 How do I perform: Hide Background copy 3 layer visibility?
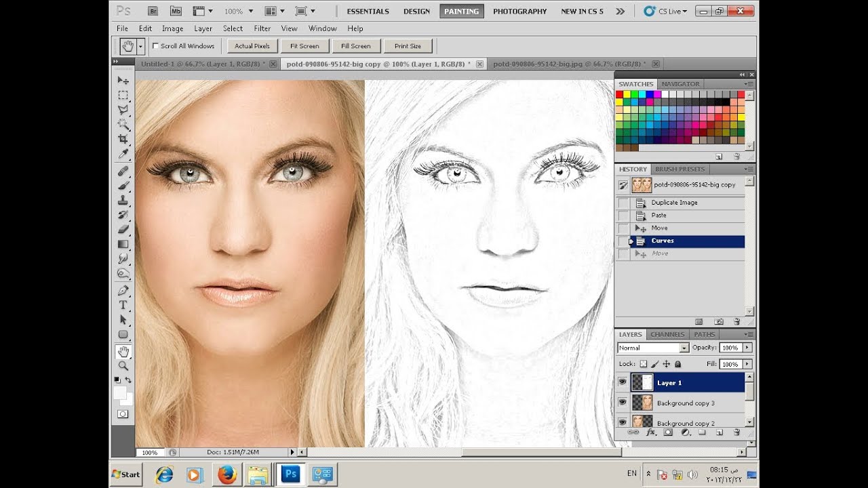tap(622, 403)
